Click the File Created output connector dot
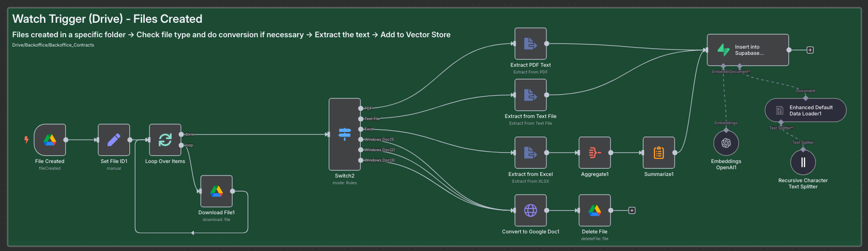The width and height of the screenshot is (868, 251). click(x=66, y=140)
